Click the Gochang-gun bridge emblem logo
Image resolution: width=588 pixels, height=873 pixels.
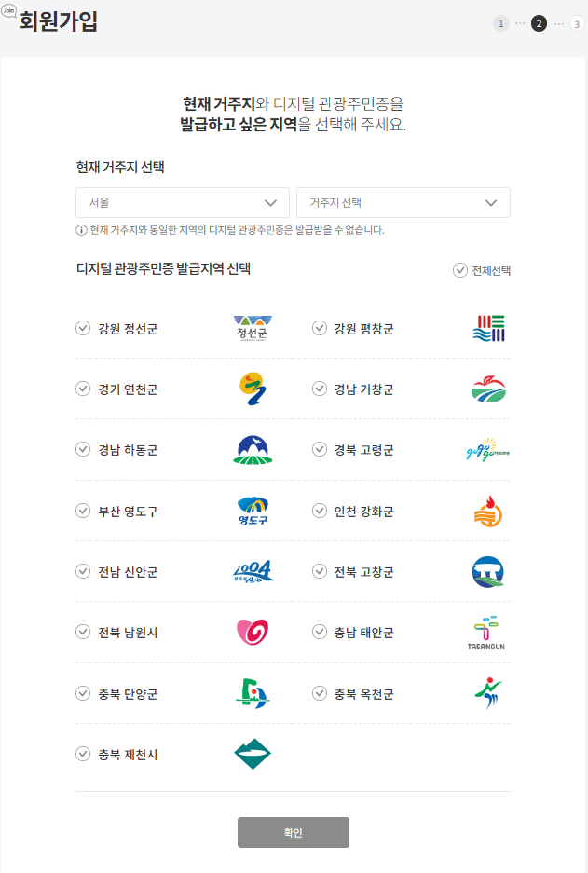point(489,571)
